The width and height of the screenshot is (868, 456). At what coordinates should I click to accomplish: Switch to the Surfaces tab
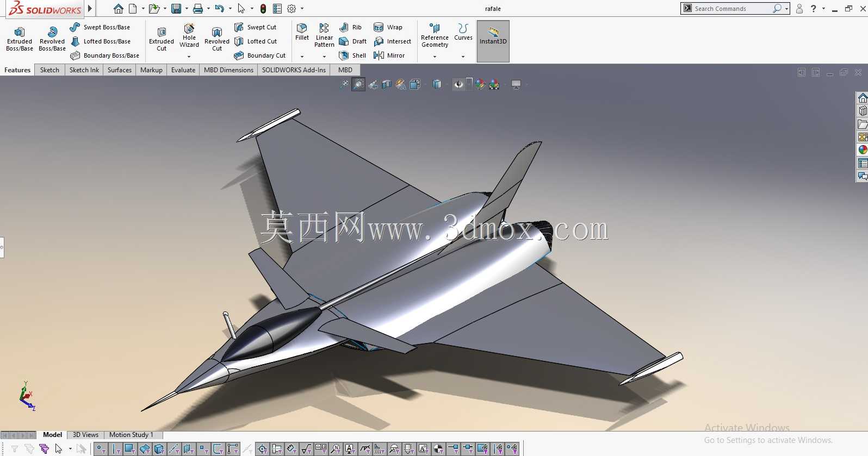pos(120,70)
